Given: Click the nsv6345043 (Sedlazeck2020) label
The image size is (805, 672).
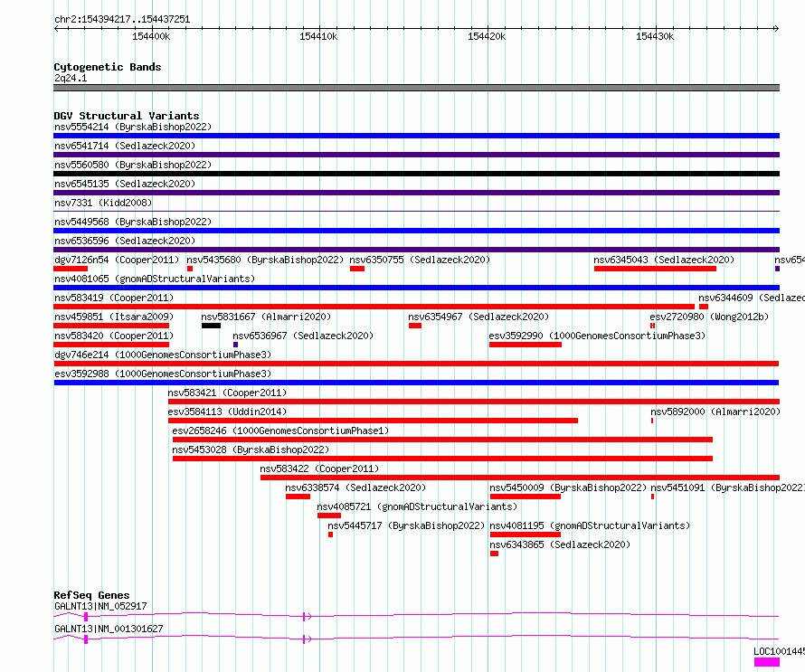Looking at the screenshot, I should tap(664, 260).
